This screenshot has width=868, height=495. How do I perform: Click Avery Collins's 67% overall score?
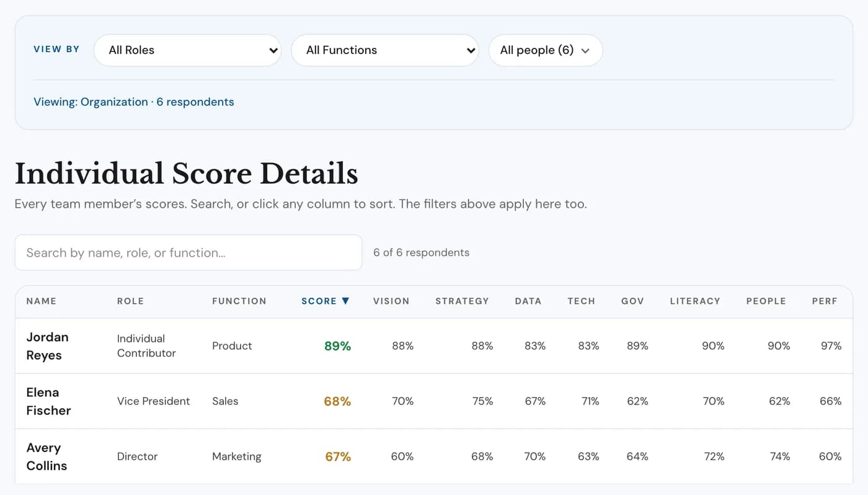tap(338, 457)
